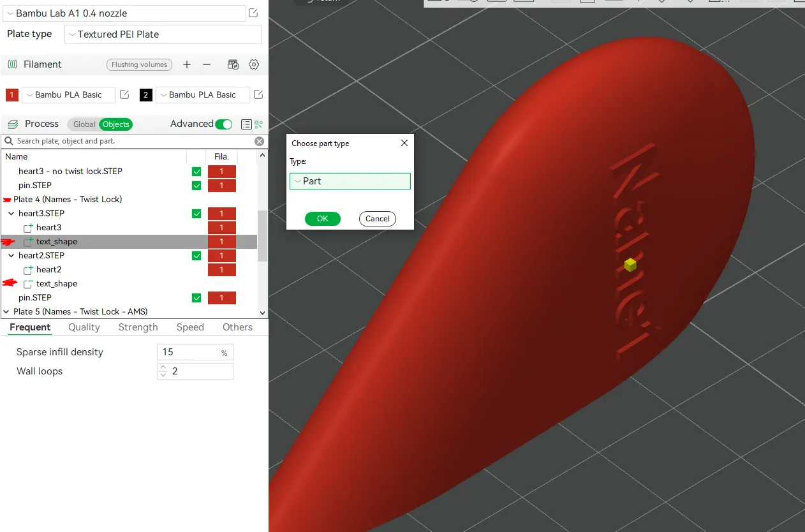Edit filament 1 Bambu PLA Basic preset
Image resolution: width=805 pixels, height=532 pixels.
pyautogui.click(x=124, y=94)
